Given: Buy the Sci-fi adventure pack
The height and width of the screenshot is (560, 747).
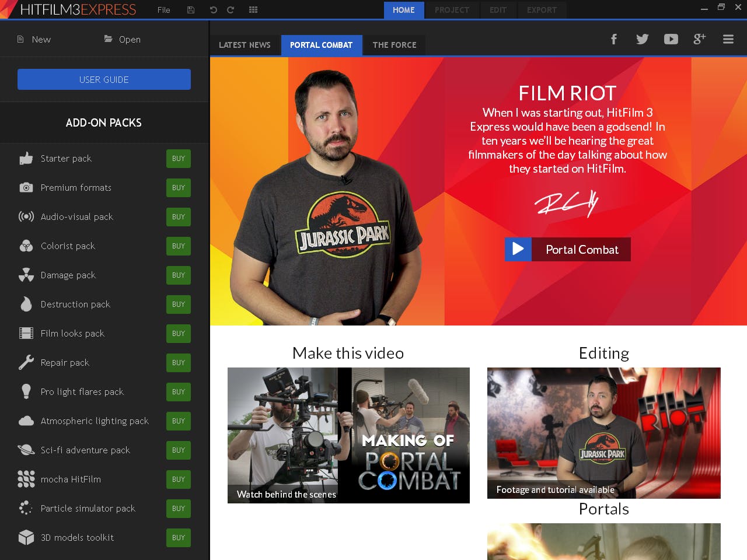Looking at the screenshot, I should coord(179,450).
